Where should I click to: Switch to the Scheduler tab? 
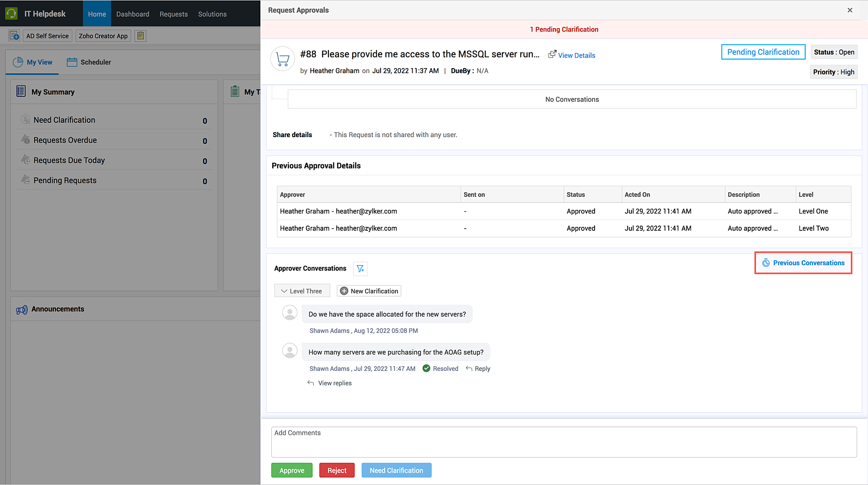[x=89, y=62]
